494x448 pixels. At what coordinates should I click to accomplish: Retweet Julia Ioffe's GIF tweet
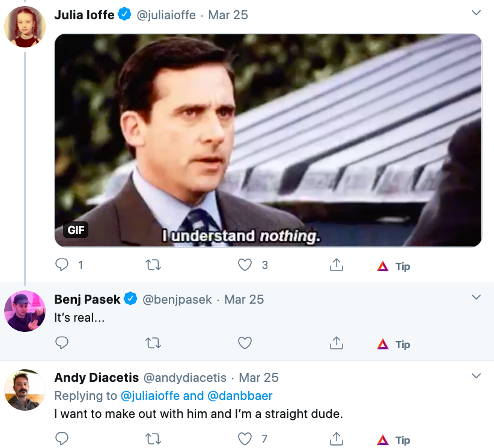153,265
